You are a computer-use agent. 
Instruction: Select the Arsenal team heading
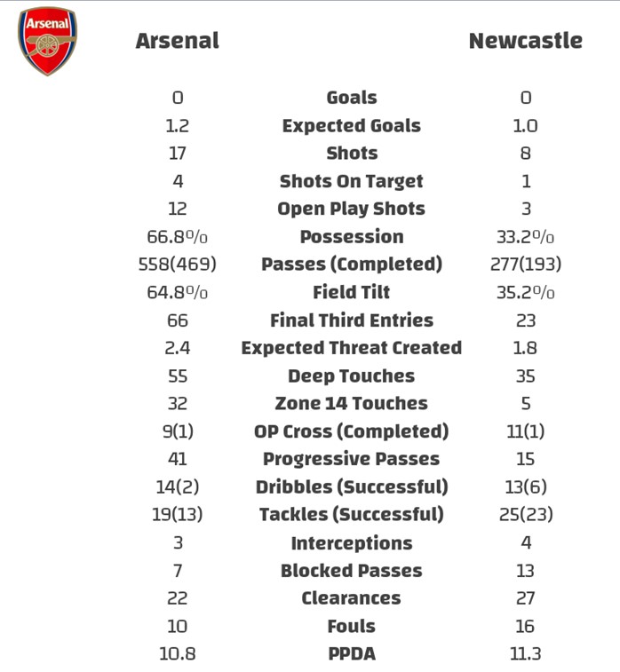[x=177, y=41]
